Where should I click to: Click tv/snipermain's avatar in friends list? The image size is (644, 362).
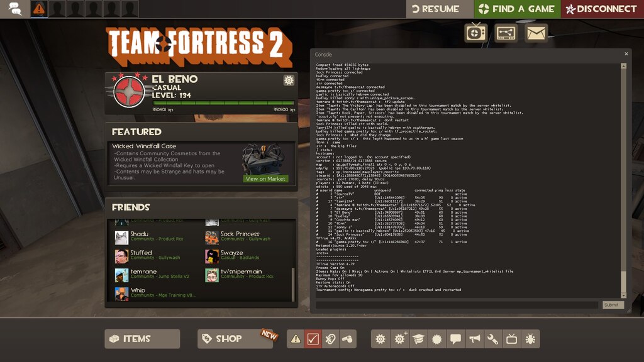click(212, 275)
